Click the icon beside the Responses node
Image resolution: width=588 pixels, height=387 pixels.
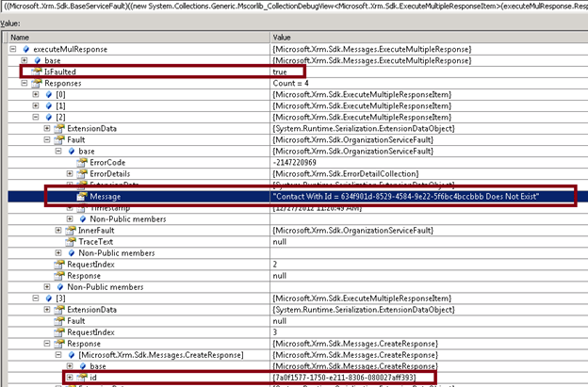point(35,83)
